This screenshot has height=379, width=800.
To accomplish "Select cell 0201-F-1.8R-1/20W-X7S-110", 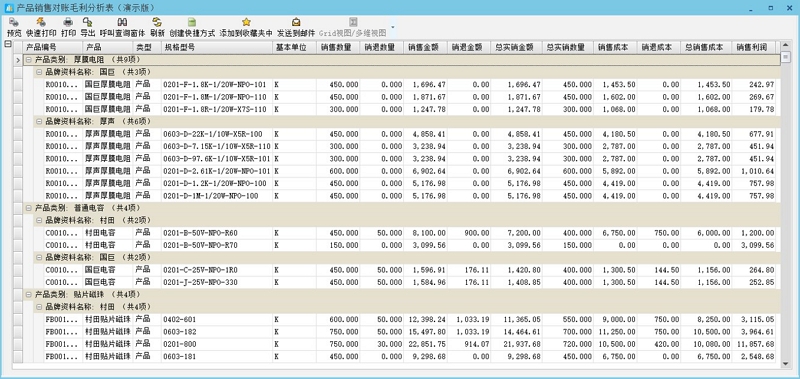I will 217,109.
